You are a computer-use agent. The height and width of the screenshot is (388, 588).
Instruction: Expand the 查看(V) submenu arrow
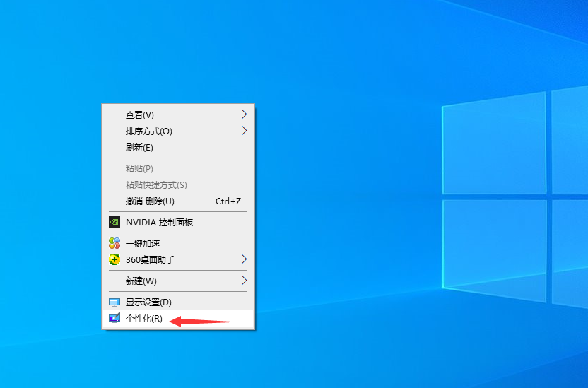(244, 114)
